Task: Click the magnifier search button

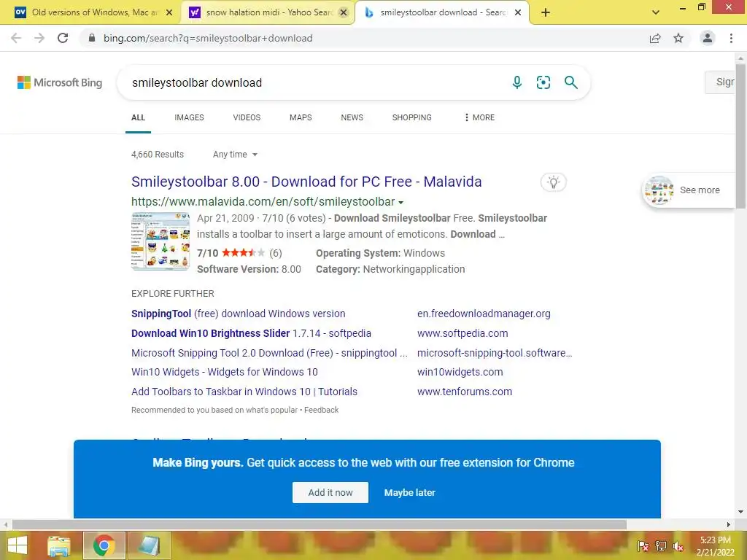Action: coord(570,82)
